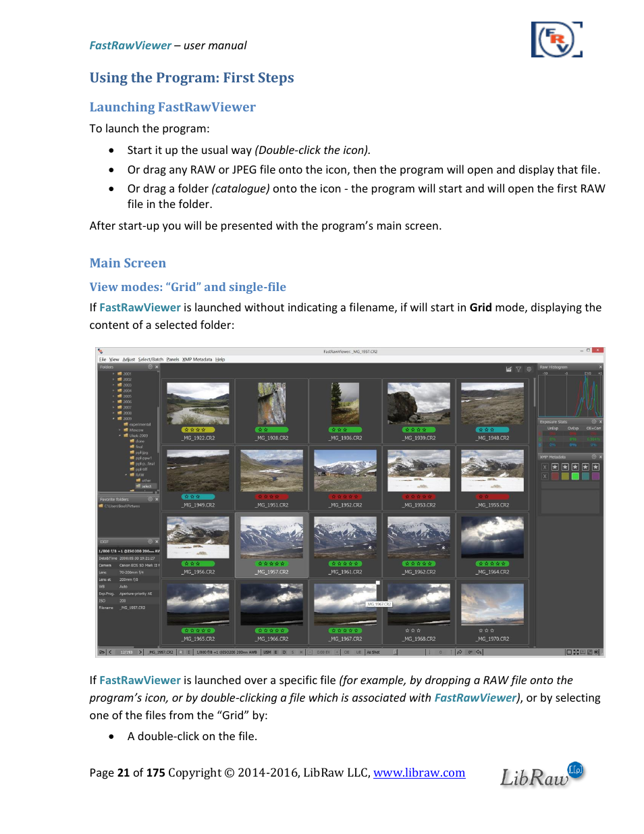Select the experimental folder

click(137, 424)
